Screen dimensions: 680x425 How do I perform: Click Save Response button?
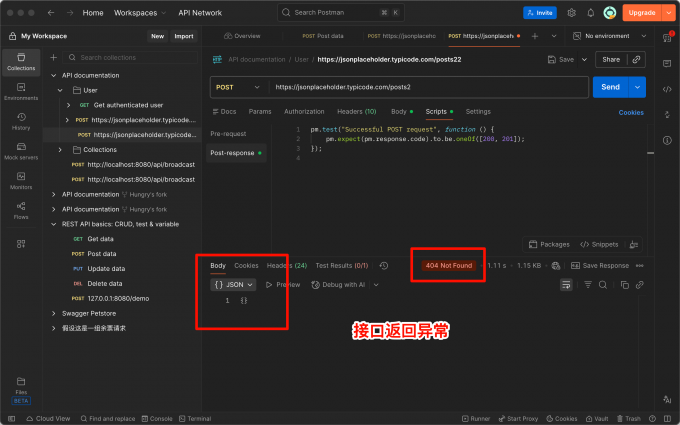point(600,265)
